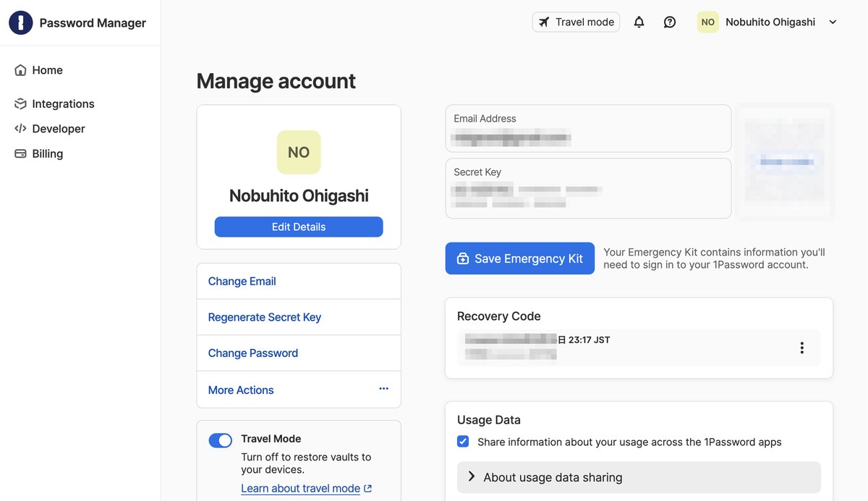Screen dimensions: 868x501
Task: Click the 23:17 JST timestamp
Action: click(589, 340)
